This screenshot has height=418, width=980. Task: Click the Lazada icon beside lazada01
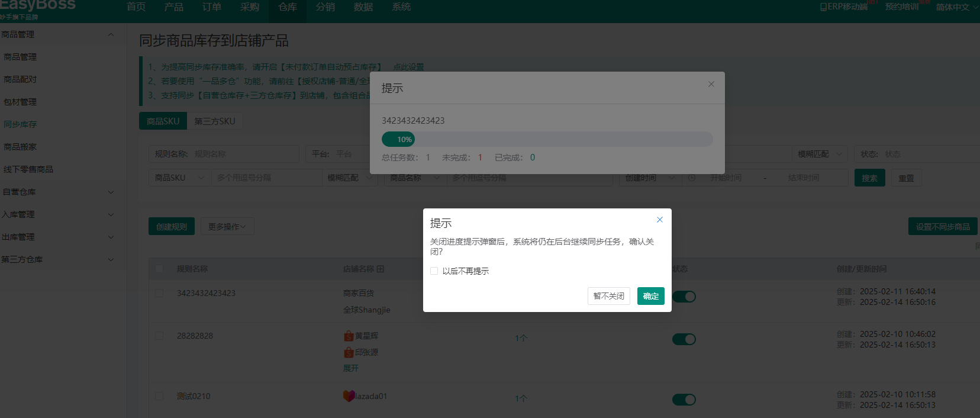[349, 396]
